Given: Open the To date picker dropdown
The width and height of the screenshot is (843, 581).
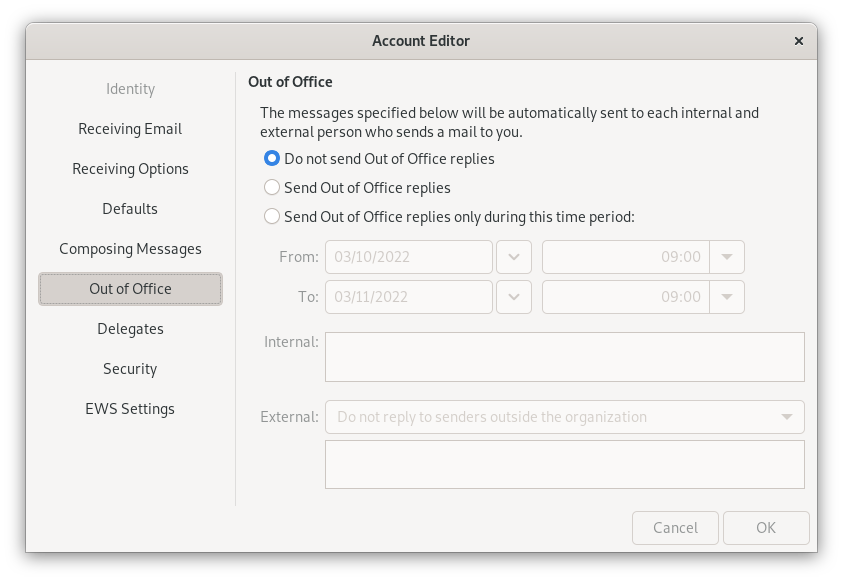Looking at the screenshot, I should 513,297.
